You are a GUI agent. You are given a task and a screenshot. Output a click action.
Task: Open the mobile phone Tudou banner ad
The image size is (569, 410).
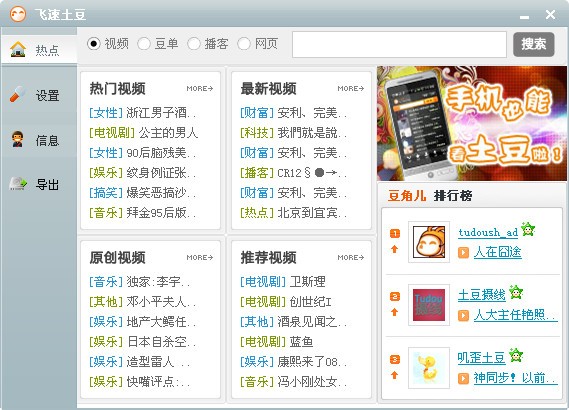[472, 123]
